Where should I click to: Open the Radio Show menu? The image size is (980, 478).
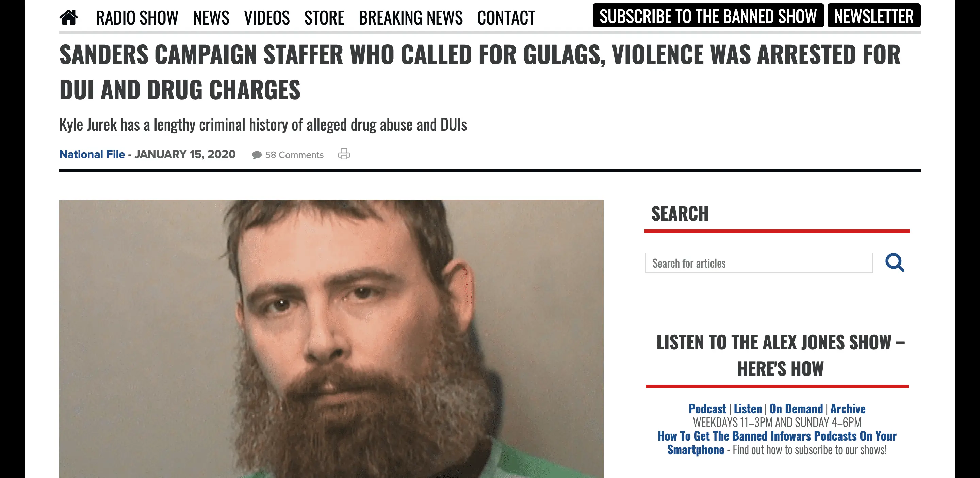coord(137,17)
